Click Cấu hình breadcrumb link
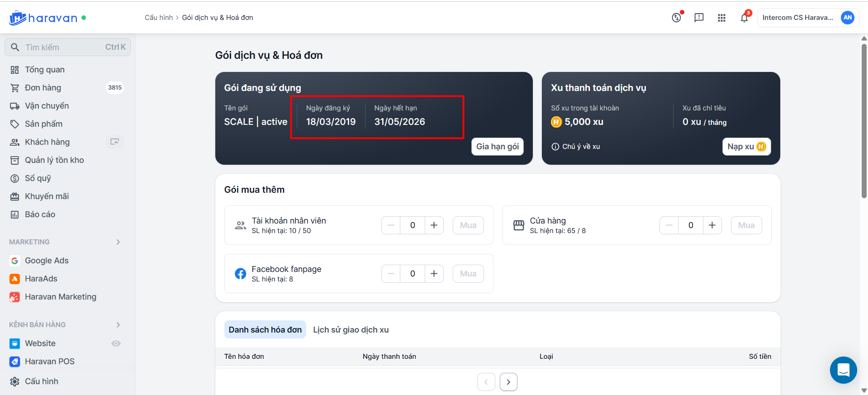 click(x=159, y=18)
